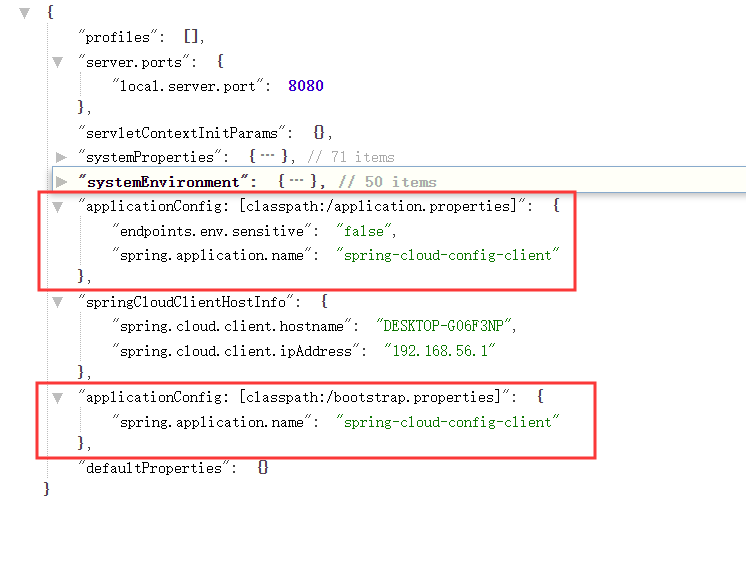Collapse the springCloudClientHostInfo node
Screen dimensions: 746x568
[58, 302]
